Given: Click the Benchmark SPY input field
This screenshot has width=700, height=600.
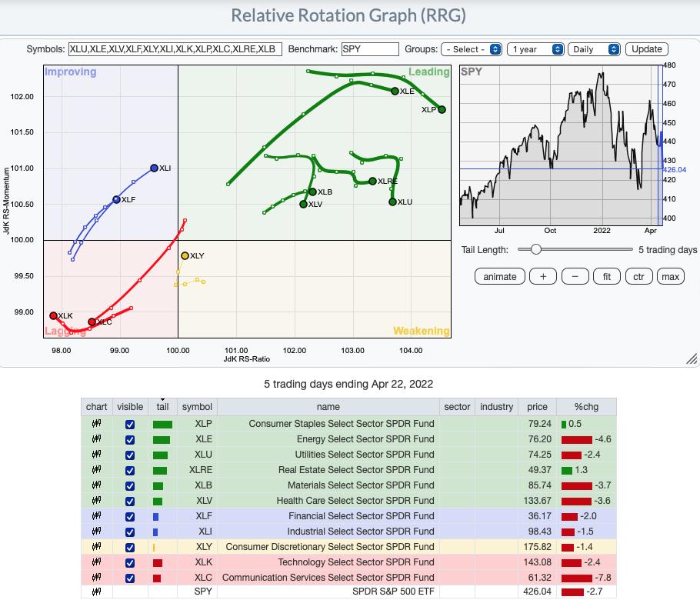Looking at the screenshot, I should click(370, 49).
